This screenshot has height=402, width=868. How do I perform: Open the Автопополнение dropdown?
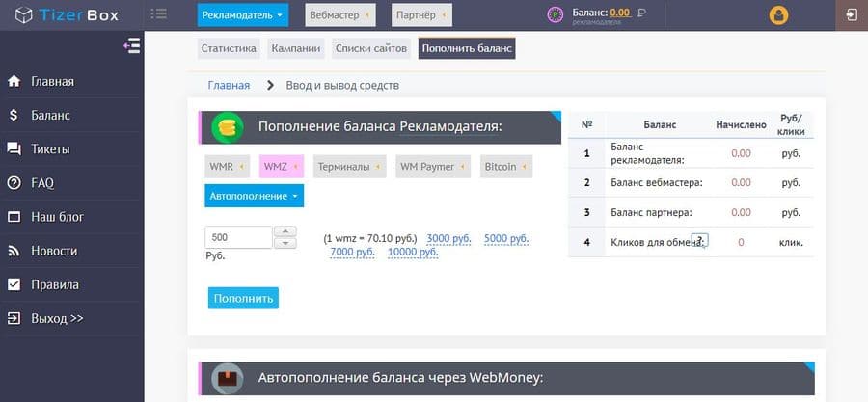[254, 196]
